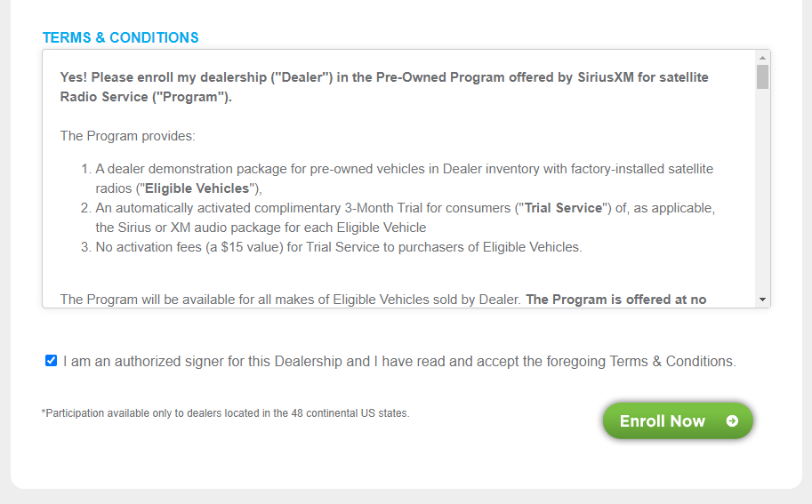The height and width of the screenshot is (504, 812).
Task: Click the arrow icon inside Enroll Now
Action: [732, 421]
